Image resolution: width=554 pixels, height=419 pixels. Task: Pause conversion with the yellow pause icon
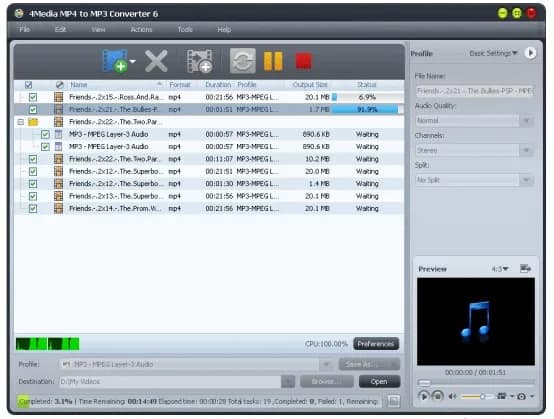[x=273, y=61]
